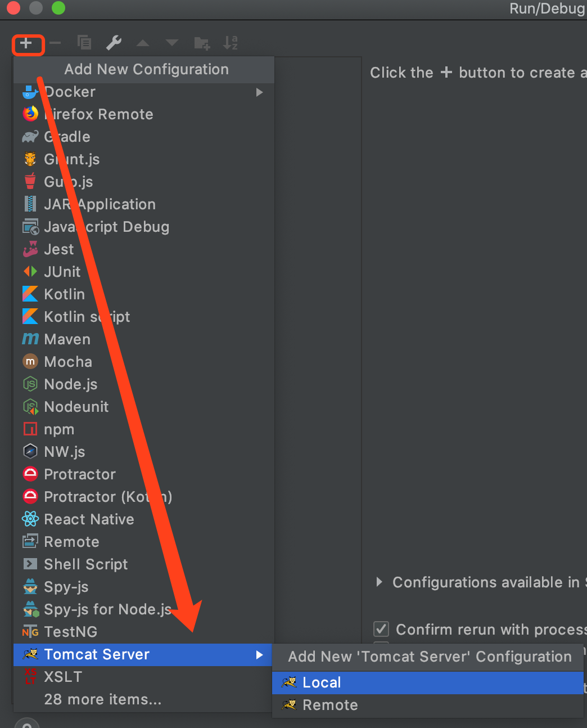Choose Local Tomcat Server configuration
587x728 pixels.
click(428, 682)
